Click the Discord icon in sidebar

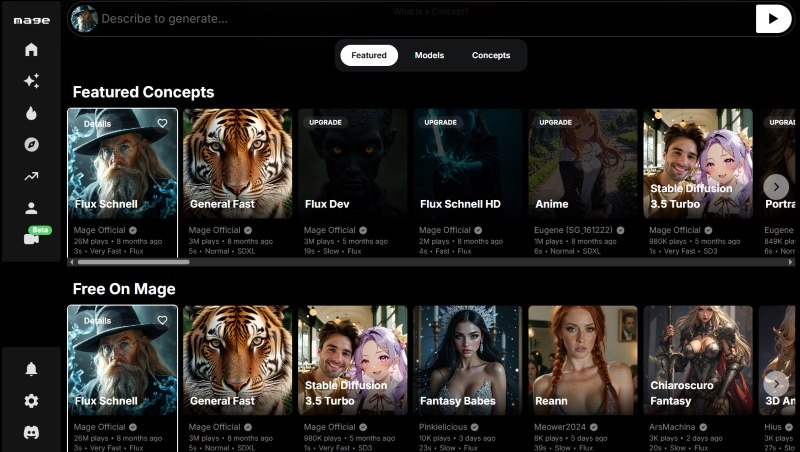[x=31, y=432]
